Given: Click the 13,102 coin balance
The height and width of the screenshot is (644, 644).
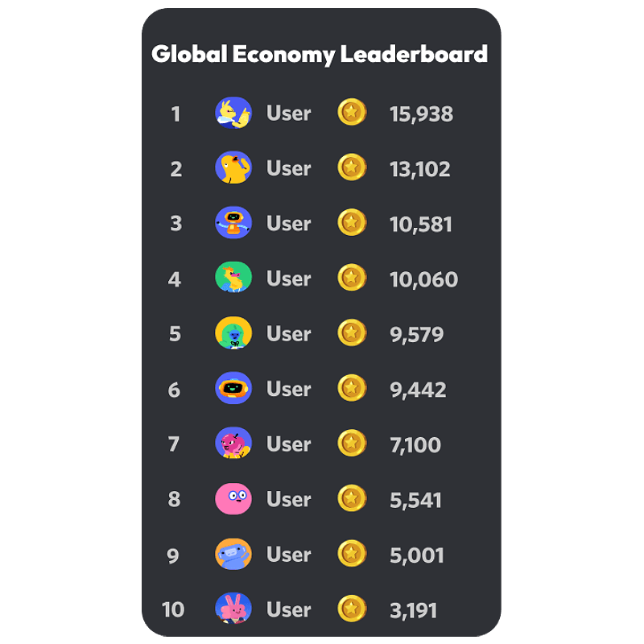Looking at the screenshot, I should pyautogui.click(x=420, y=169).
